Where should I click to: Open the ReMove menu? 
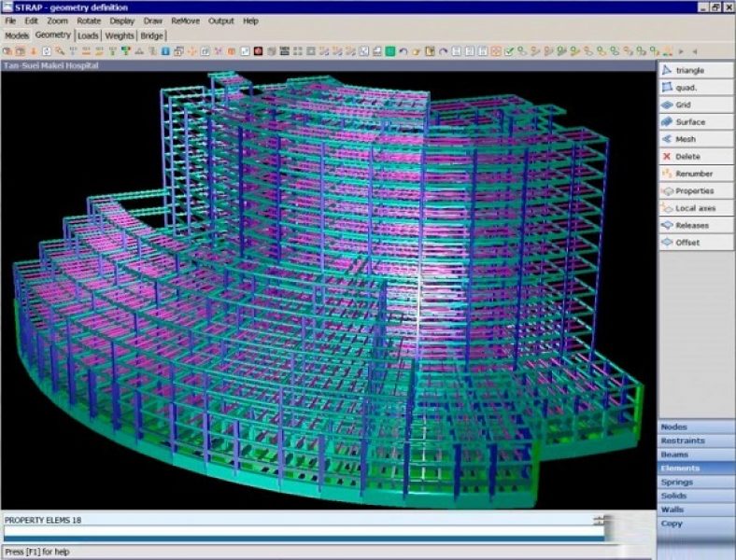[x=185, y=21]
